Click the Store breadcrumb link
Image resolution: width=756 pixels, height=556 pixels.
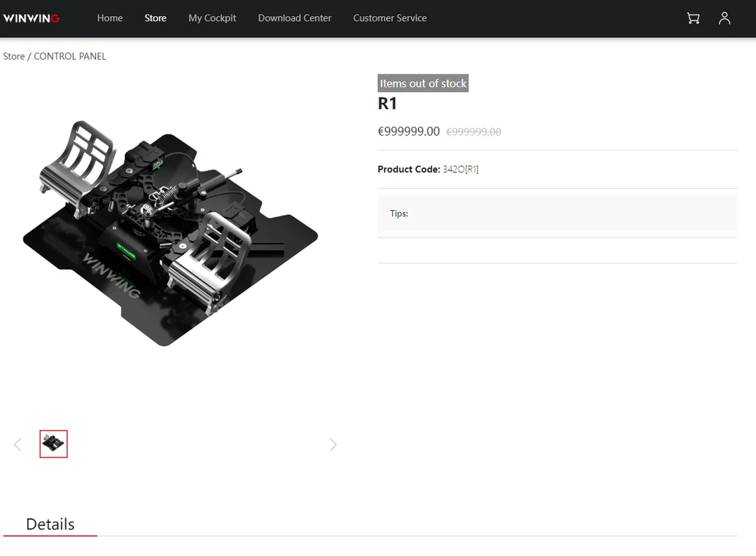pyautogui.click(x=13, y=56)
